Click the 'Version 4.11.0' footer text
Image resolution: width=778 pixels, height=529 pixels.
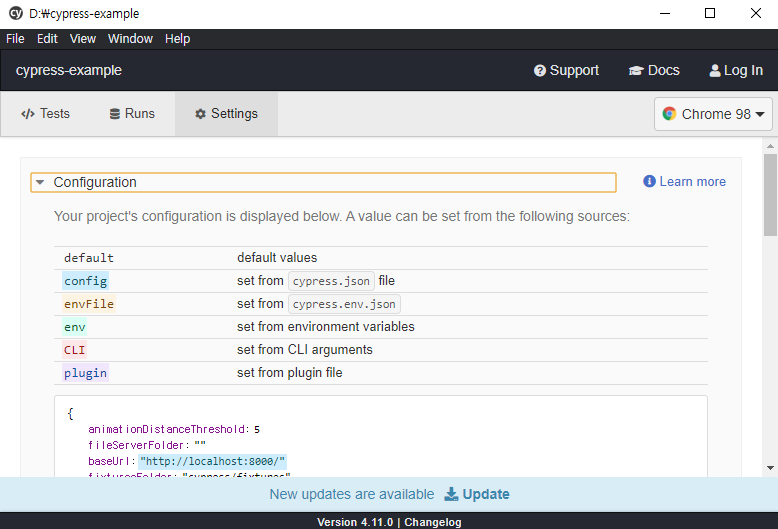point(355,522)
